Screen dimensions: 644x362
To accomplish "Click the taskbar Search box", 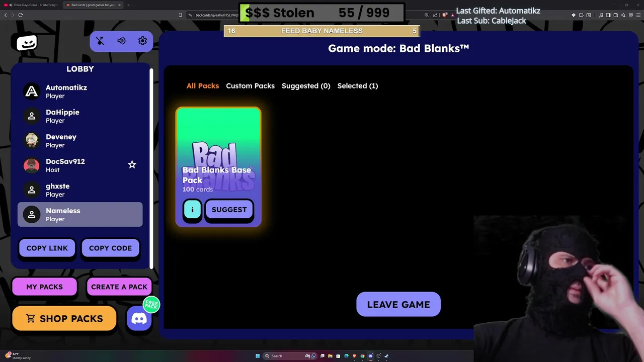I will coord(290,356).
